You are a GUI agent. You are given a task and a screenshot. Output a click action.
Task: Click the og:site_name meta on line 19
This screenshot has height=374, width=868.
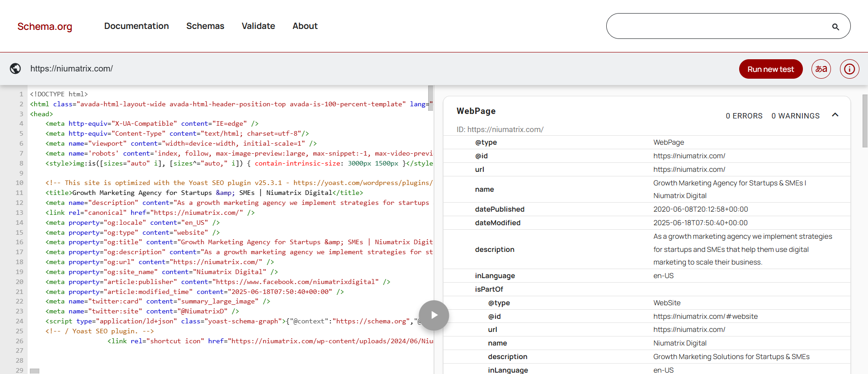coord(162,272)
